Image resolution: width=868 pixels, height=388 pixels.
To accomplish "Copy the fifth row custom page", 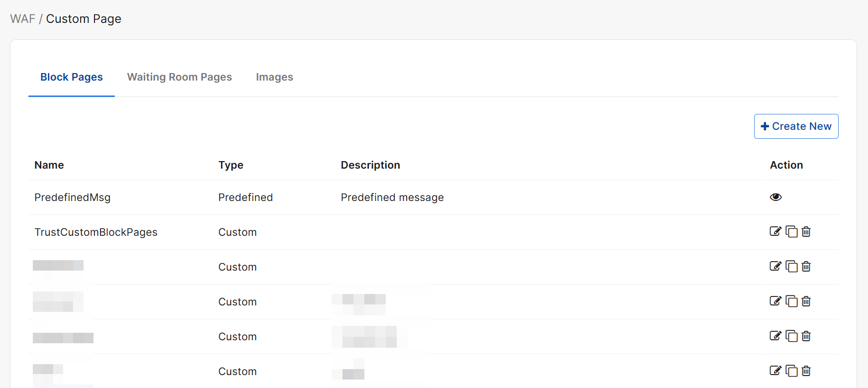I will [791, 336].
